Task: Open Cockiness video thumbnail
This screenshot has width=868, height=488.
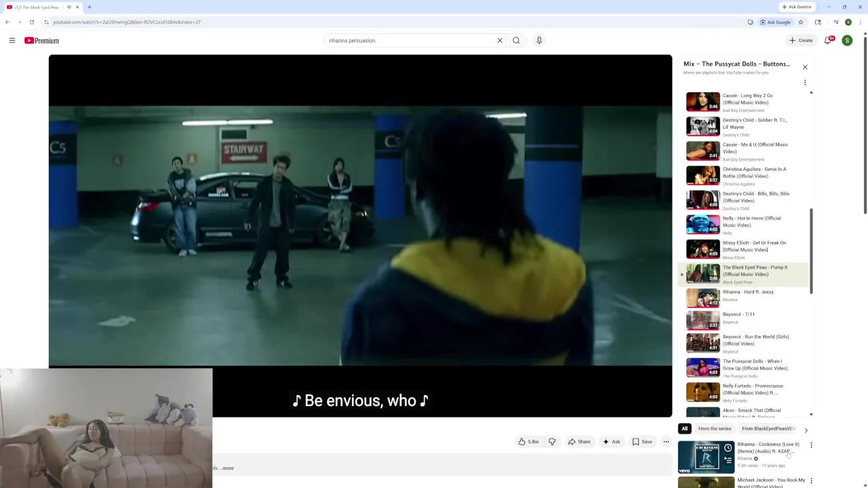Action: (x=706, y=456)
